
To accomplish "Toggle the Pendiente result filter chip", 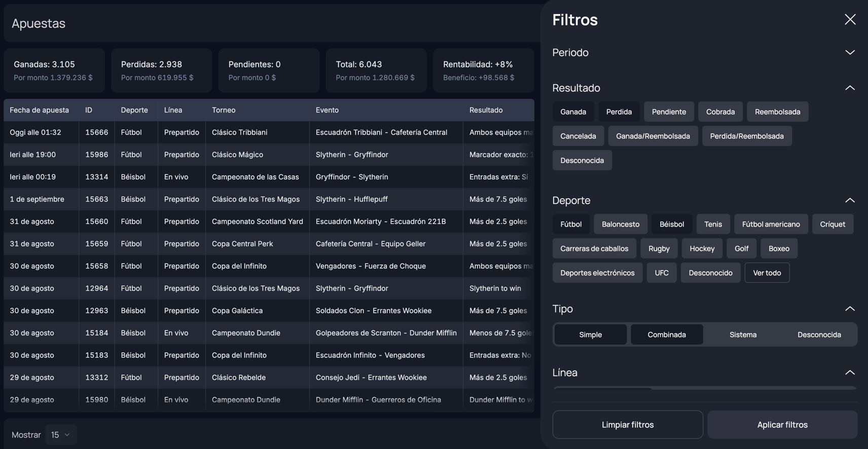I will 668,112.
